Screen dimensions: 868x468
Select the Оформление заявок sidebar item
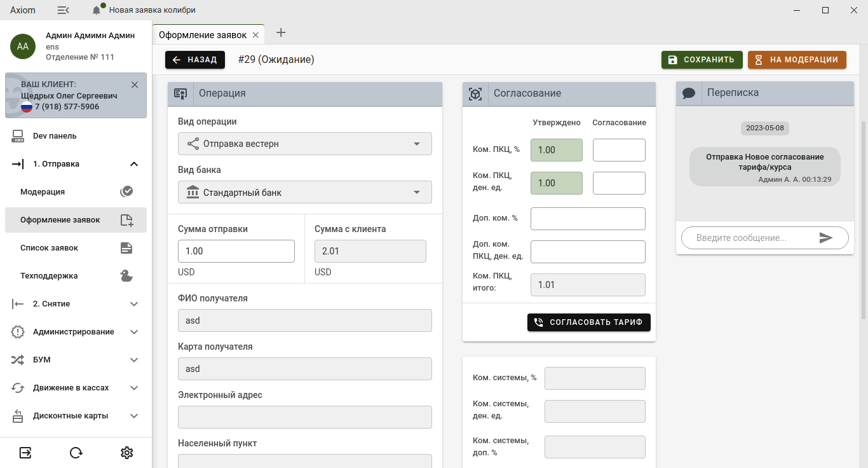pyautogui.click(x=76, y=219)
